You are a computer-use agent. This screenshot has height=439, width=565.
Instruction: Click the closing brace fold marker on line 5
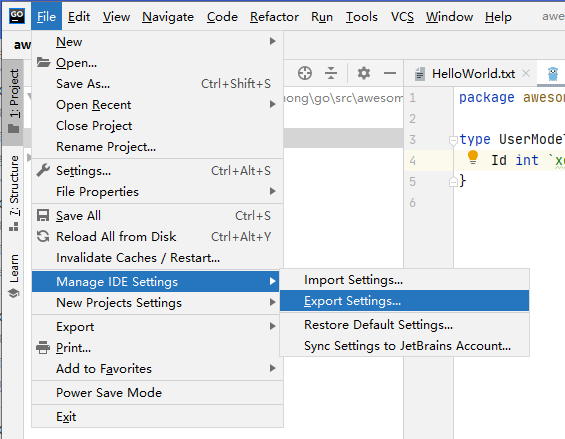pos(453,182)
